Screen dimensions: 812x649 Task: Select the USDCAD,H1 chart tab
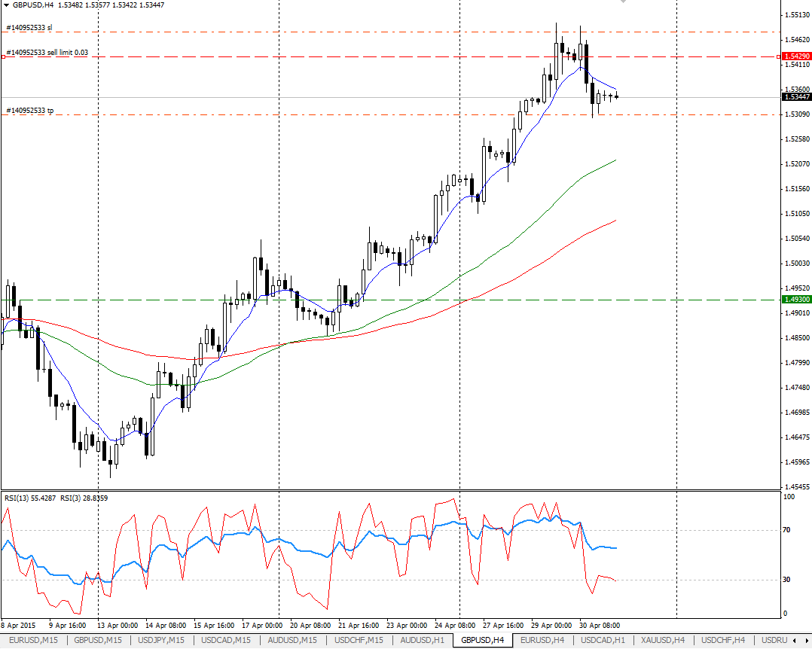pyautogui.click(x=603, y=640)
